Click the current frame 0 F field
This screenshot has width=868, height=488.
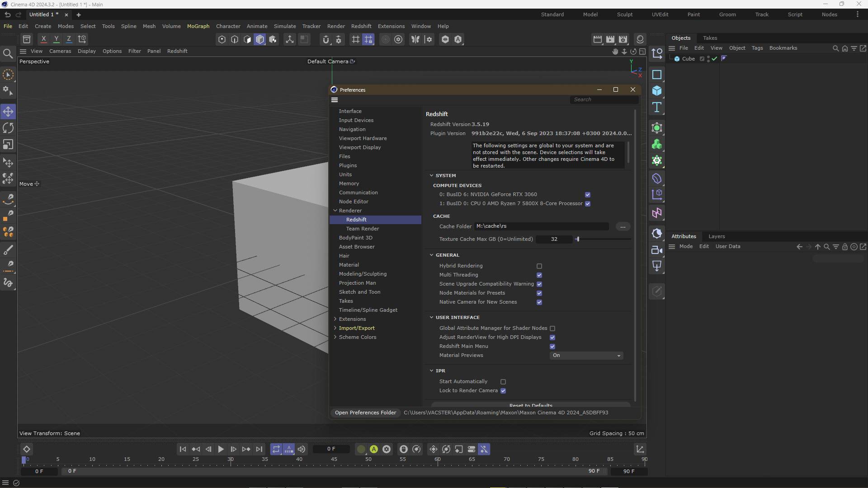pyautogui.click(x=331, y=449)
